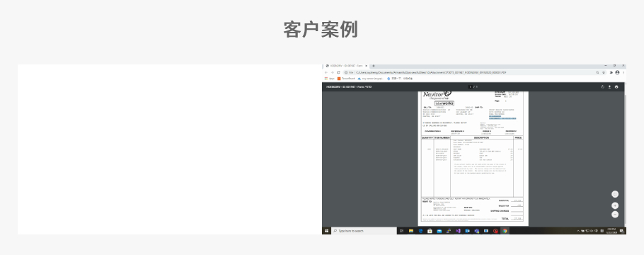The image size is (644, 255).
Task: Print the PDF with the printer icon
Action: click(x=616, y=87)
